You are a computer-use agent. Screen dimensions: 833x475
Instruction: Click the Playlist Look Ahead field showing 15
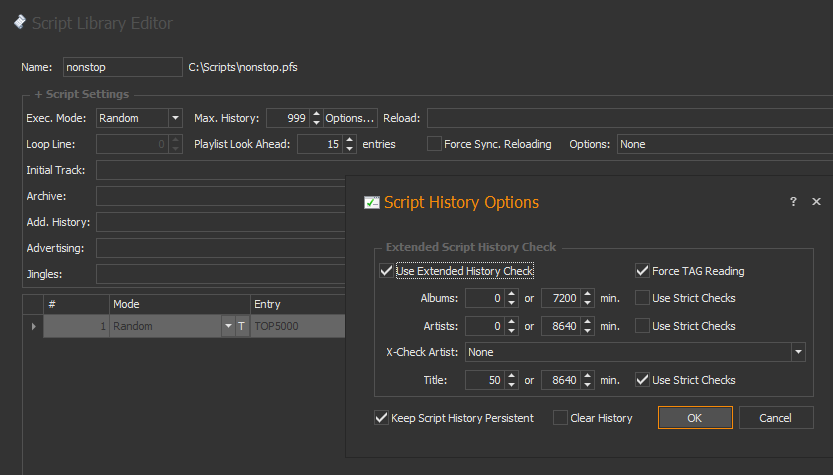point(320,144)
